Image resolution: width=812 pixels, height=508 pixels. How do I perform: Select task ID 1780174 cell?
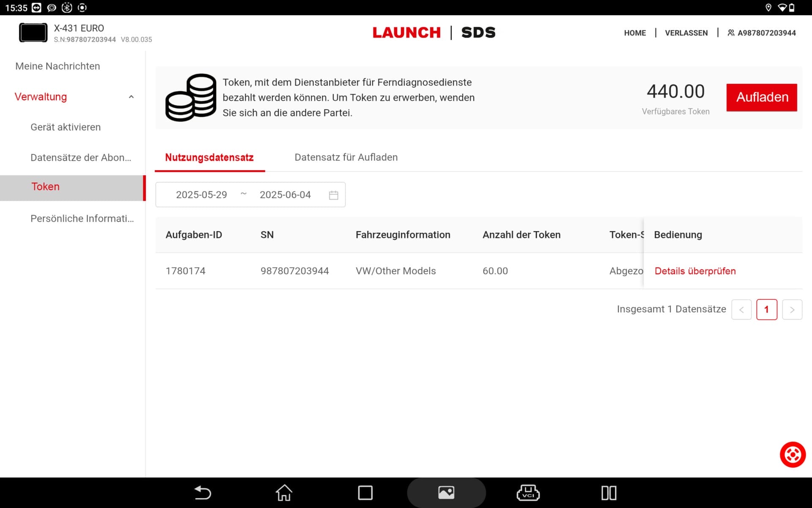click(x=185, y=271)
